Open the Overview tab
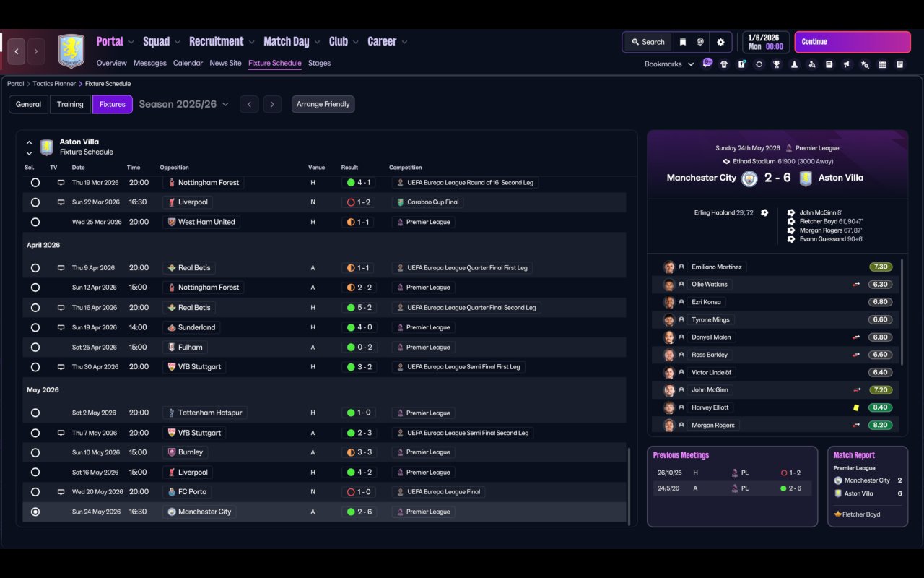This screenshot has width=924, height=578. click(x=112, y=63)
